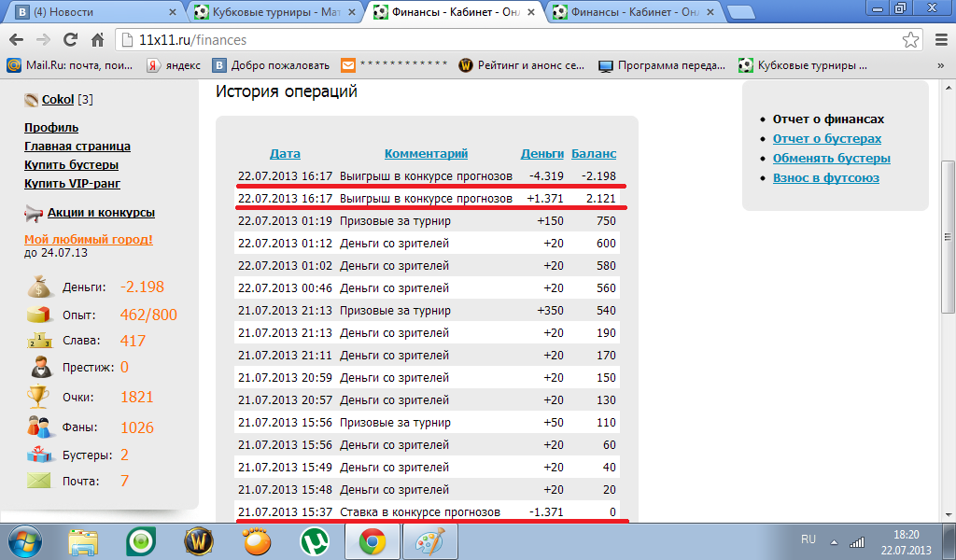Open Взнос в футсоюз link
This screenshot has height=560, width=956.
825,178
